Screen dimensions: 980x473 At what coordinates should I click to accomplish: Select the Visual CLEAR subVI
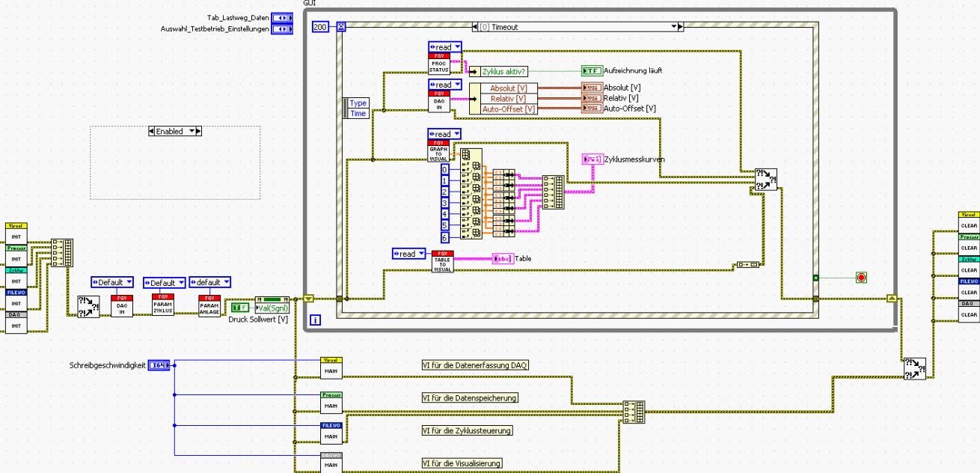click(969, 222)
